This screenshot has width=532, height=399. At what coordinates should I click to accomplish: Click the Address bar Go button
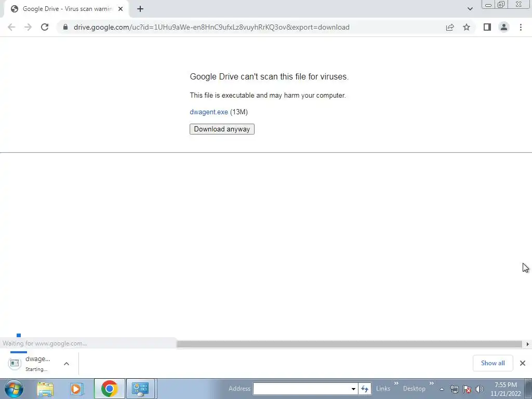click(x=365, y=389)
